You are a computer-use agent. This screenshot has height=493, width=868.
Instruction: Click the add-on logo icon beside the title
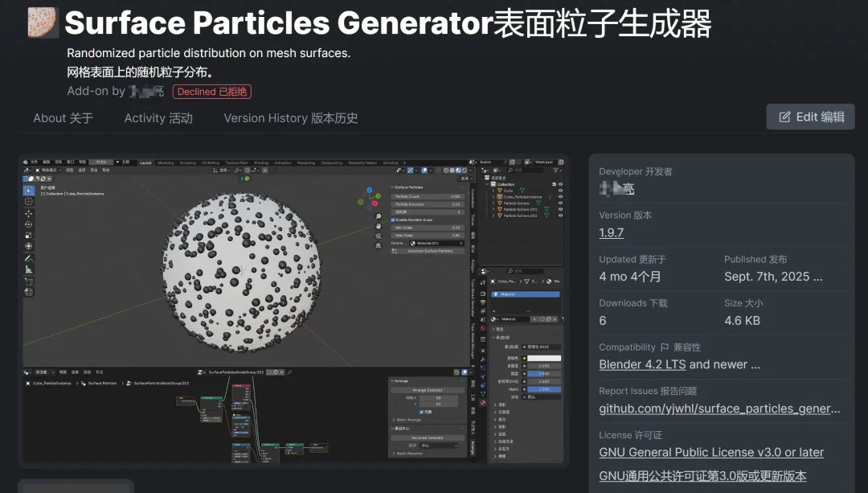[43, 23]
